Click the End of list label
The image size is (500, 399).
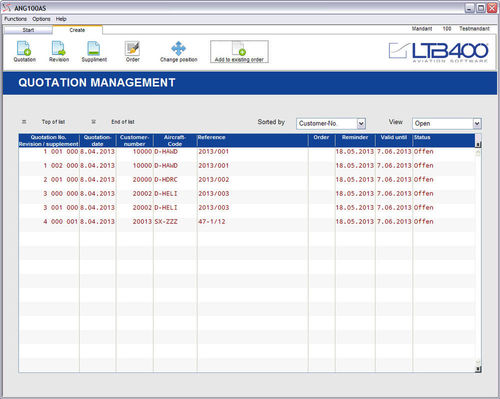[x=123, y=122]
